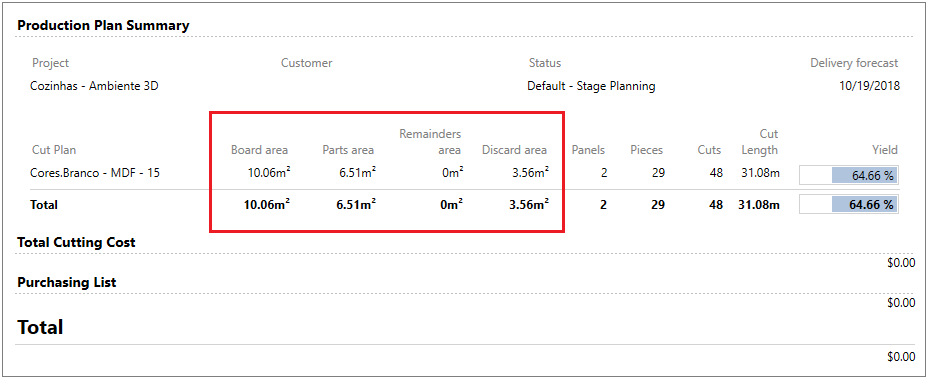Screen dimensions: 933x385
Task: Select delivery date 10/19/2018
Action: click(x=869, y=86)
